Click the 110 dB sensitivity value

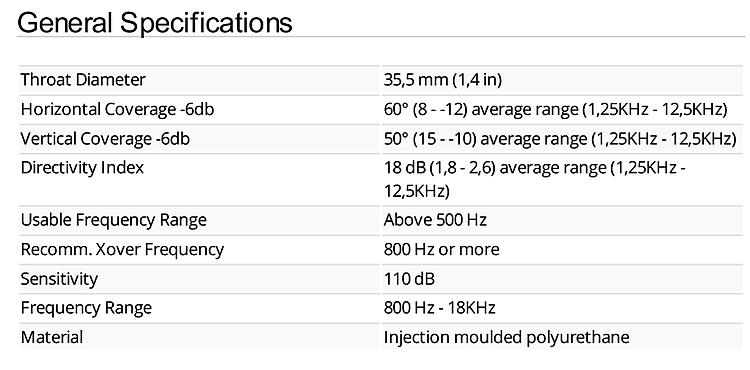coord(409,279)
